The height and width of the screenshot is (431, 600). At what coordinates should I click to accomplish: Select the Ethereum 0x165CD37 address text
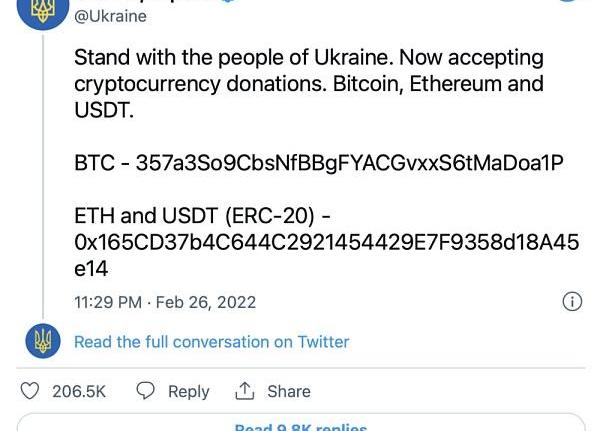coord(326,255)
